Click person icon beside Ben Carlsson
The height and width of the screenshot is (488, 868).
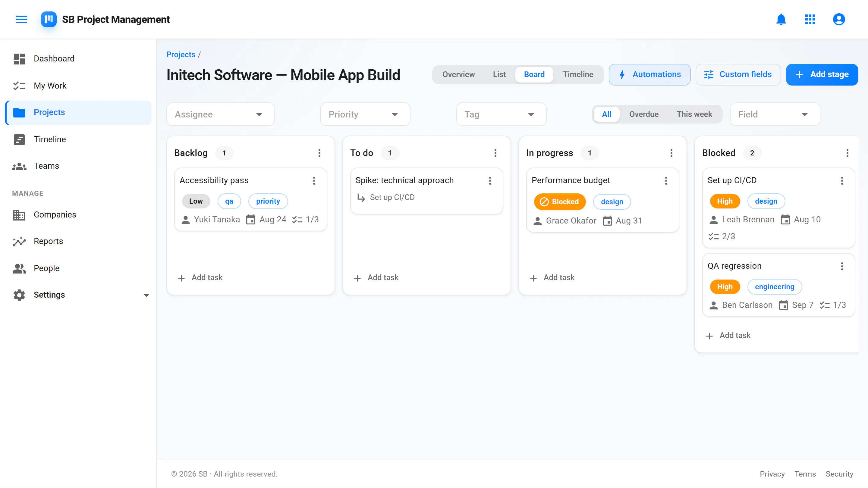point(713,305)
